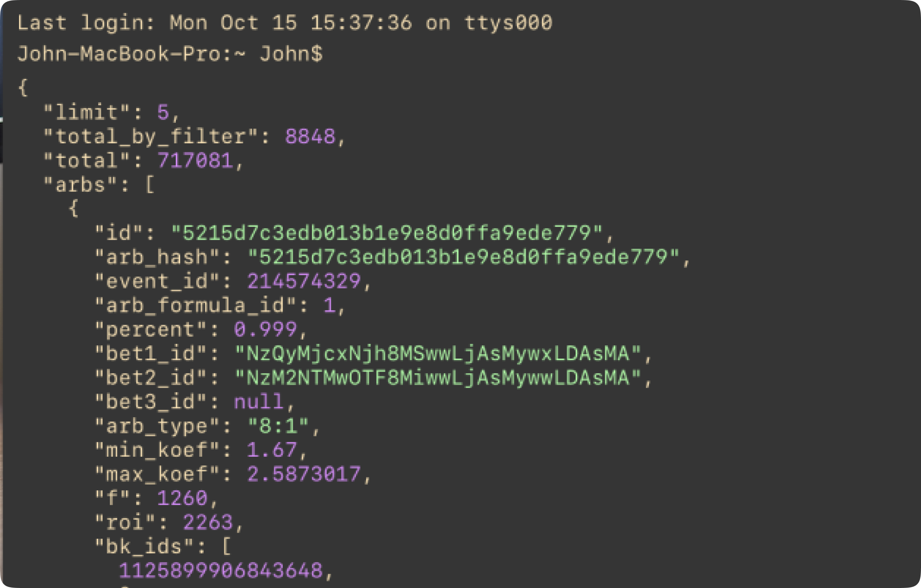Click the opening bracket after "arbs"
This screenshot has width=921, height=588.
point(150,185)
